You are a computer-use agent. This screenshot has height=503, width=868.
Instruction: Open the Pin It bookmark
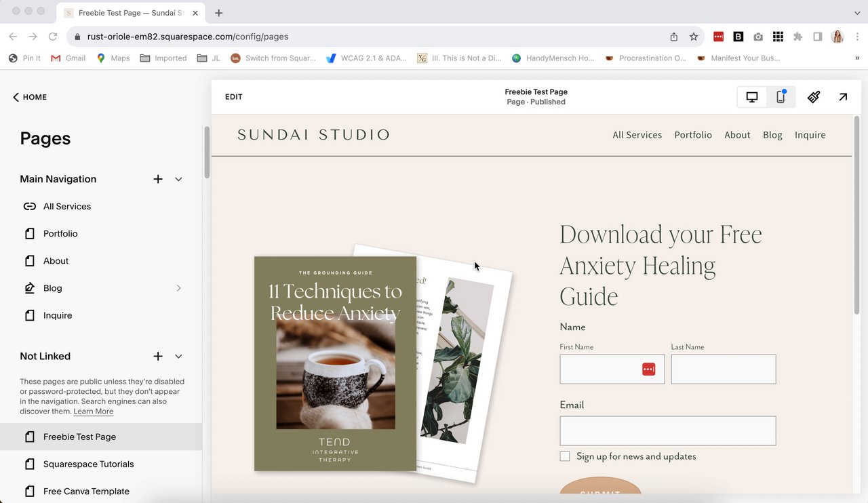tap(24, 58)
